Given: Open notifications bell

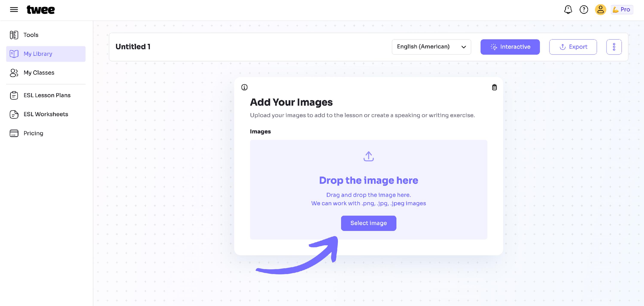Looking at the screenshot, I should point(568,10).
